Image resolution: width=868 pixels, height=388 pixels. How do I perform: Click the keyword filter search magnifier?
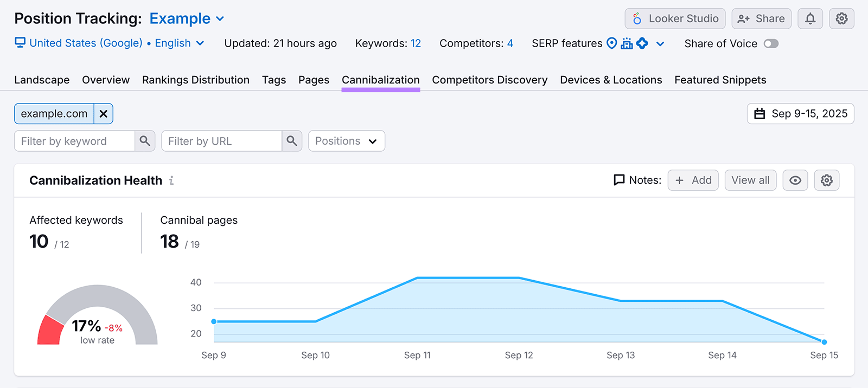click(145, 141)
